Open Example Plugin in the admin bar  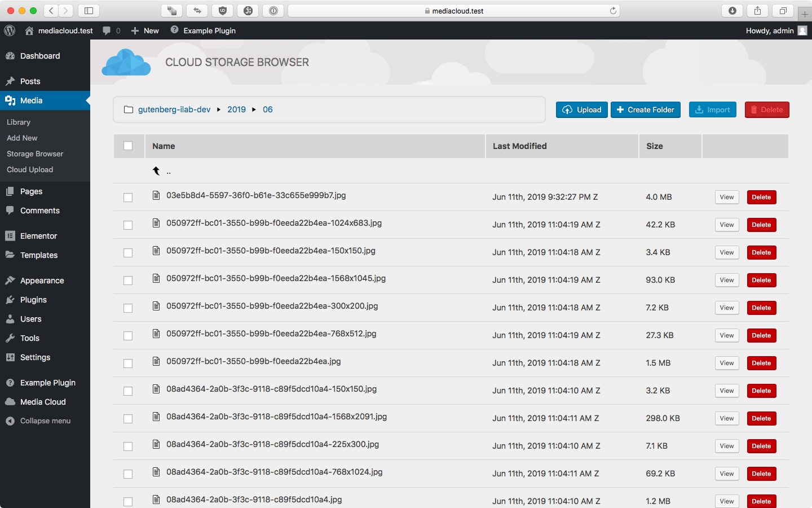[x=203, y=30]
